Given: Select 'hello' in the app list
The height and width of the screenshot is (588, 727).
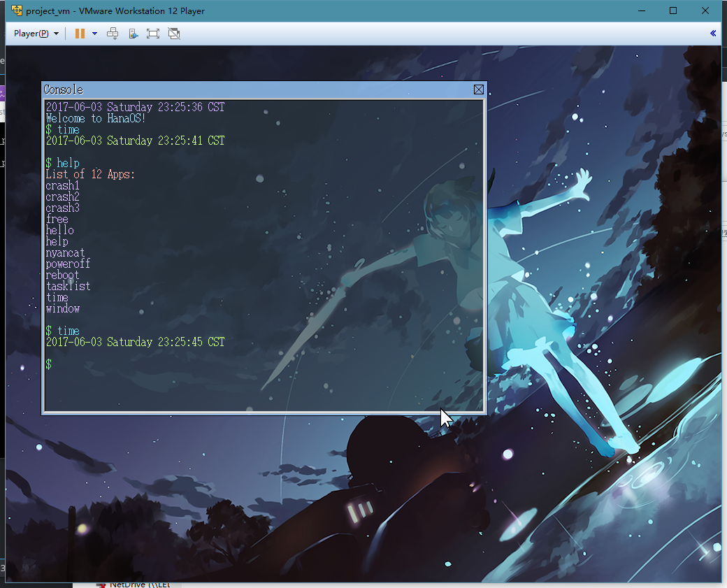Looking at the screenshot, I should [x=59, y=230].
